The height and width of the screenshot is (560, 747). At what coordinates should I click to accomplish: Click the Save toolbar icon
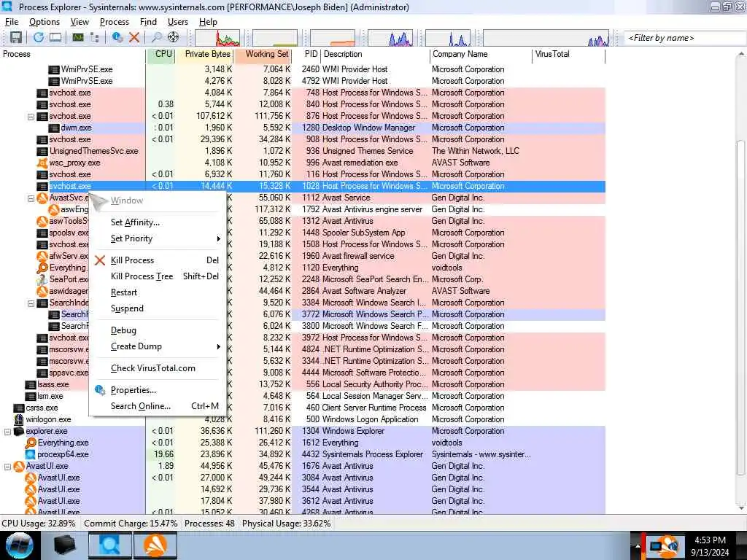16,37
